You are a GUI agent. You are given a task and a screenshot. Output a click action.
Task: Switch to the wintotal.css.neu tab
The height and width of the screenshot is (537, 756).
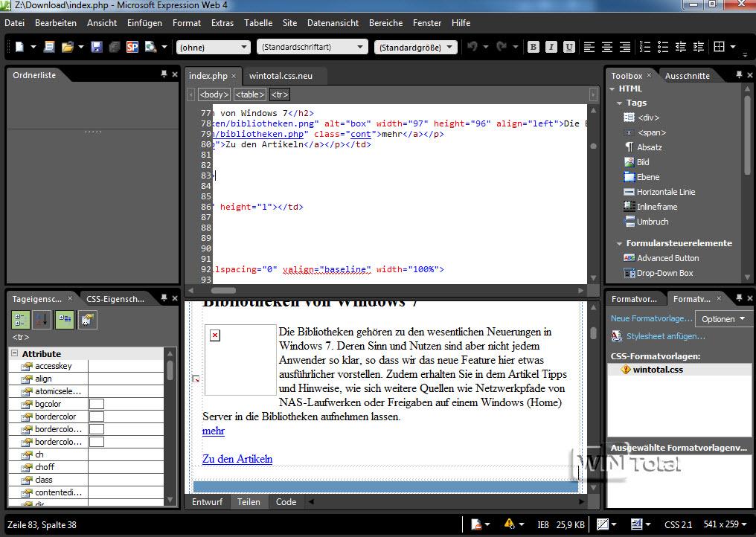[x=281, y=76]
